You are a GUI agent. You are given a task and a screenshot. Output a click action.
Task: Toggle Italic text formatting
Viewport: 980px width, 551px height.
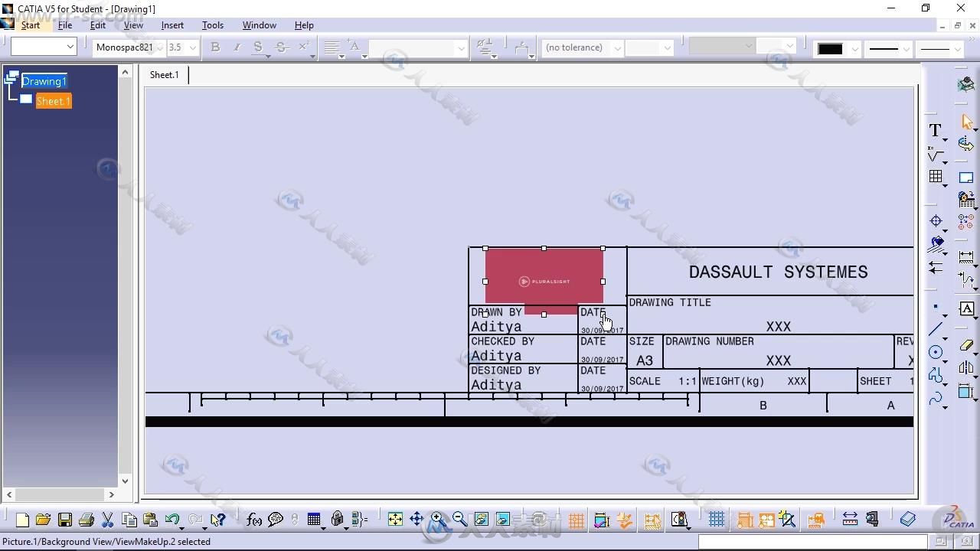tap(237, 47)
